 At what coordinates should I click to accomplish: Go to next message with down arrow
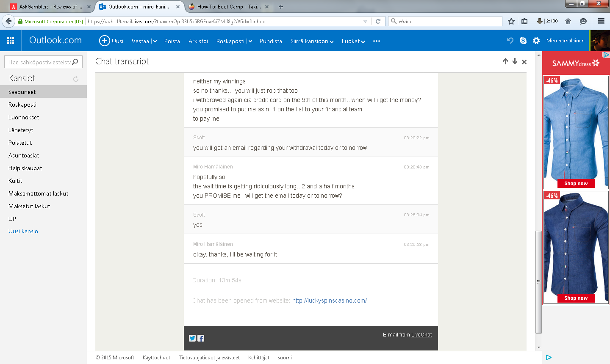[x=515, y=61]
